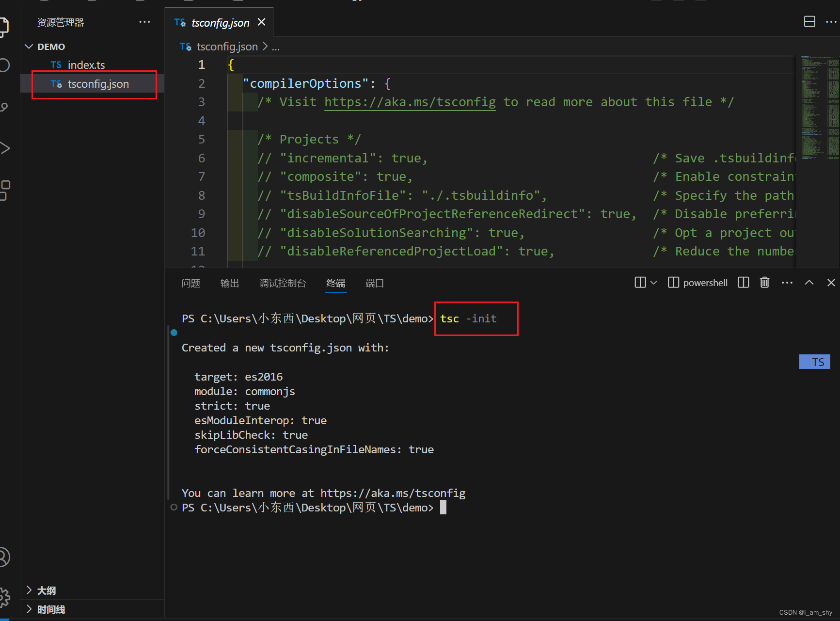The height and width of the screenshot is (621, 840).
Task: Switch to the 调试控制台 tab
Action: point(283,283)
